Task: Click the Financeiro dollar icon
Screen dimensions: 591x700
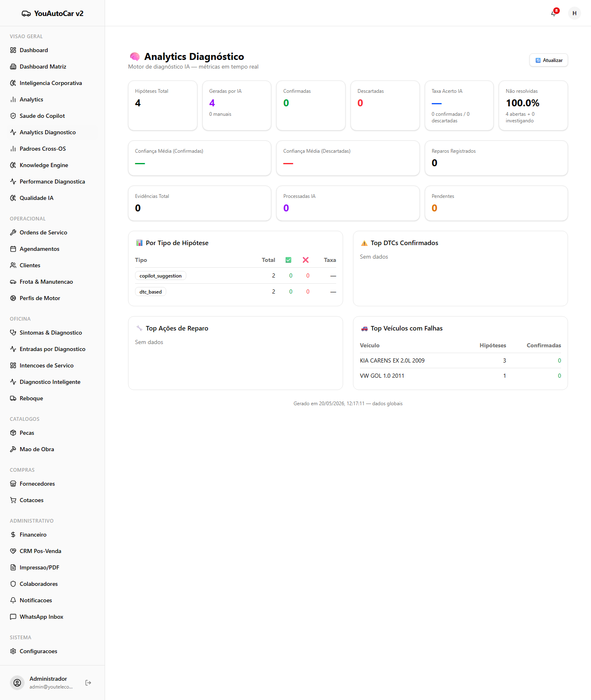Action: (13, 535)
